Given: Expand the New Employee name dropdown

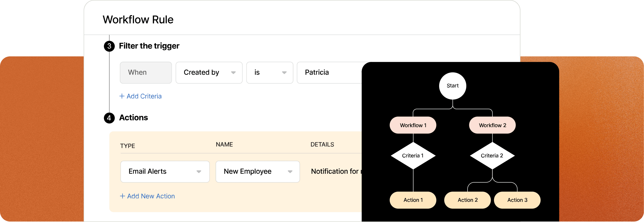Looking at the screenshot, I should [x=257, y=171].
